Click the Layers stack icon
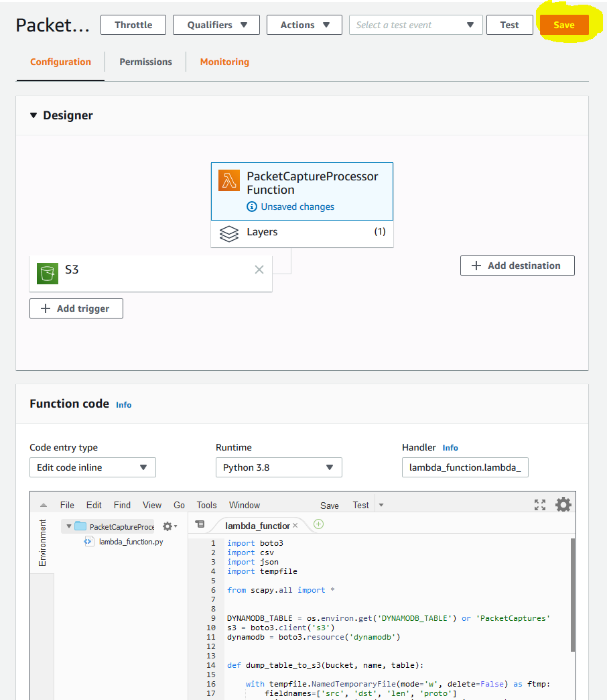This screenshot has width=607, height=700. coord(229,233)
